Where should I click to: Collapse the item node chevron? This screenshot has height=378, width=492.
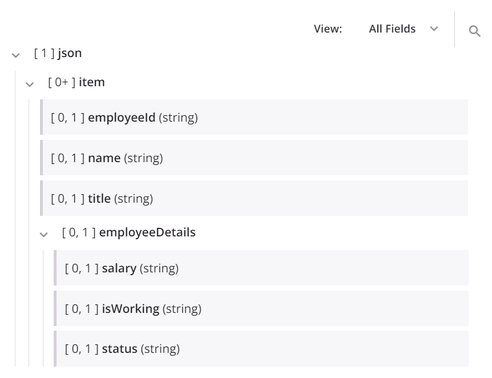(x=30, y=84)
